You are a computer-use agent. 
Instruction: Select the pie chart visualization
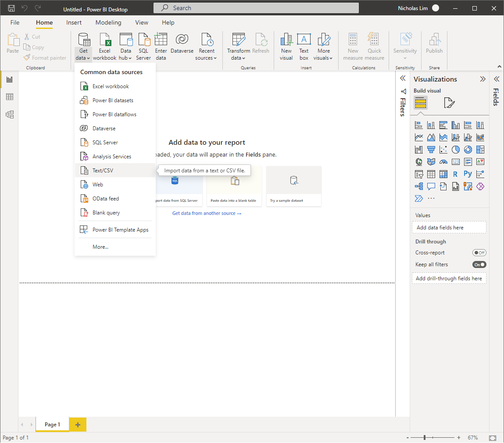coord(456,149)
